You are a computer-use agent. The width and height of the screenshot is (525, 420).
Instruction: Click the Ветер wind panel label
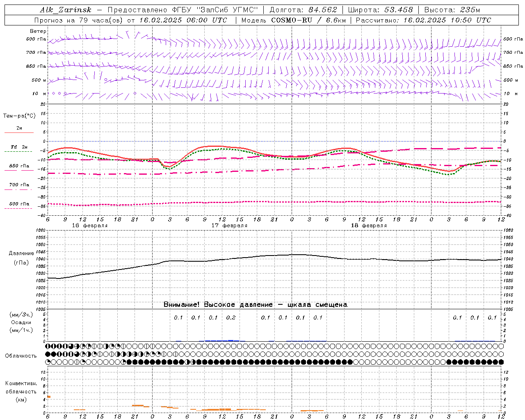point(38,31)
